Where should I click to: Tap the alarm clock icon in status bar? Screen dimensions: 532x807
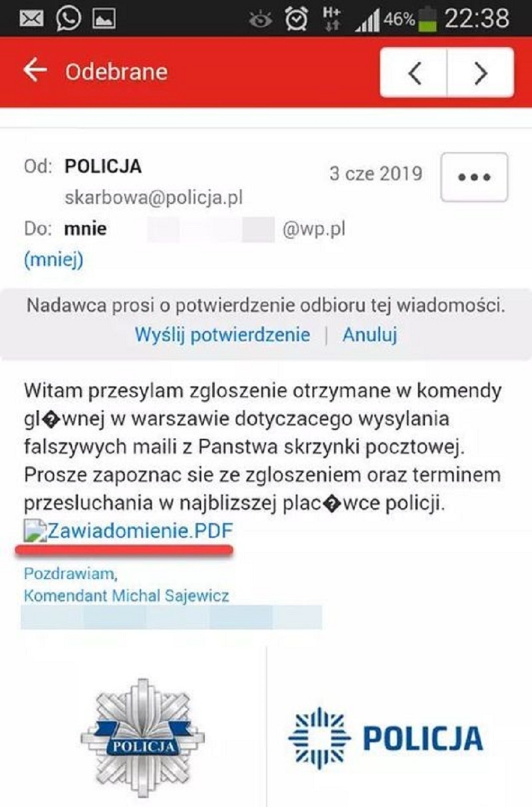pyautogui.click(x=295, y=19)
